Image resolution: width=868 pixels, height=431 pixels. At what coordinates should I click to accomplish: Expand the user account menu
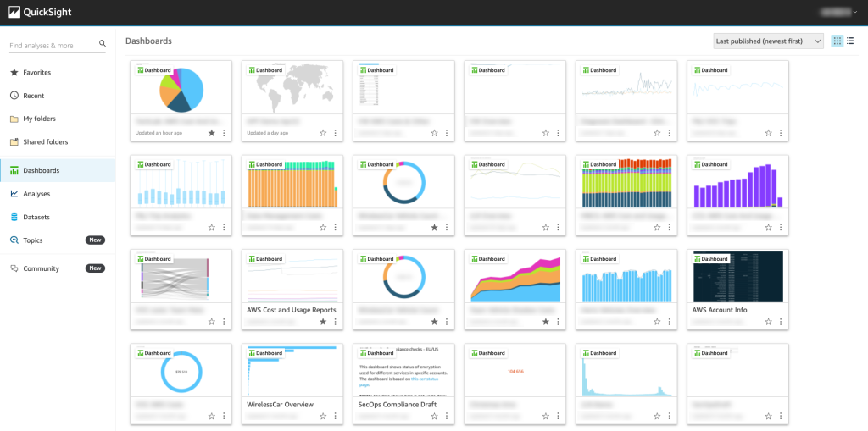839,12
